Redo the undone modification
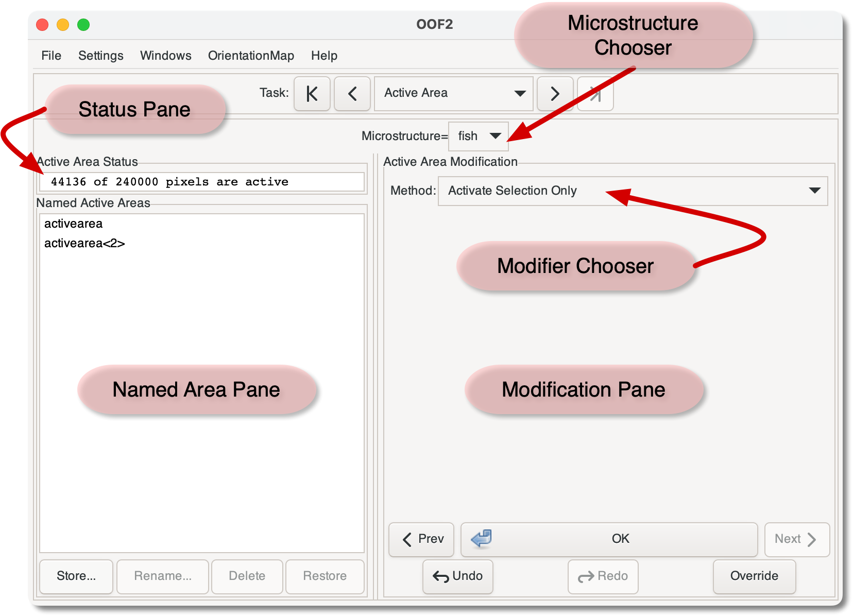Viewport: 853px width, 616px height. pyautogui.click(x=603, y=577)
